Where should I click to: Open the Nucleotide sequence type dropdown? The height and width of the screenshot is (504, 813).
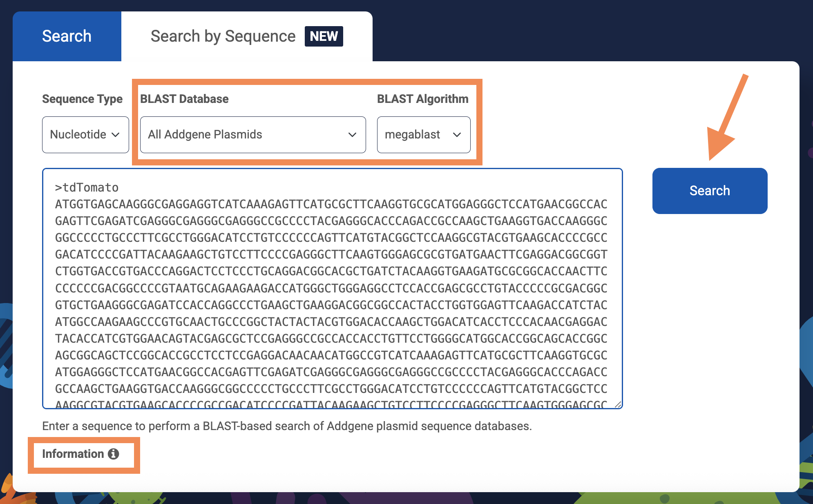(x=85, y=135)
